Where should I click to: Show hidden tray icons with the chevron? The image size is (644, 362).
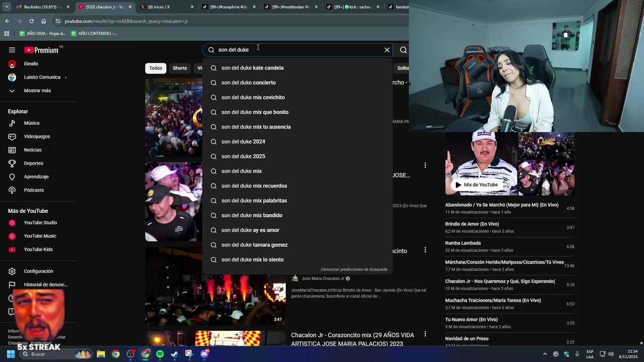pos(544,354)
